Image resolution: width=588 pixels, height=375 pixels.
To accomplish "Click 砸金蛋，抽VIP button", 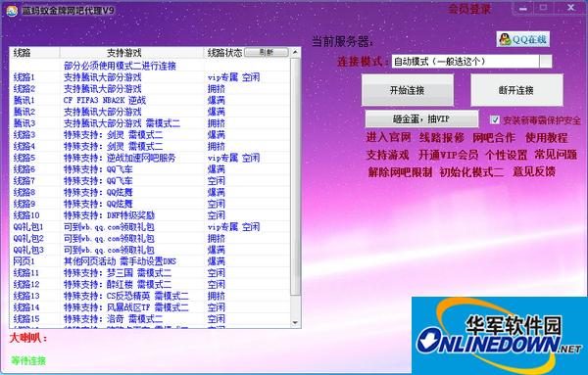I will pos(421,119).
